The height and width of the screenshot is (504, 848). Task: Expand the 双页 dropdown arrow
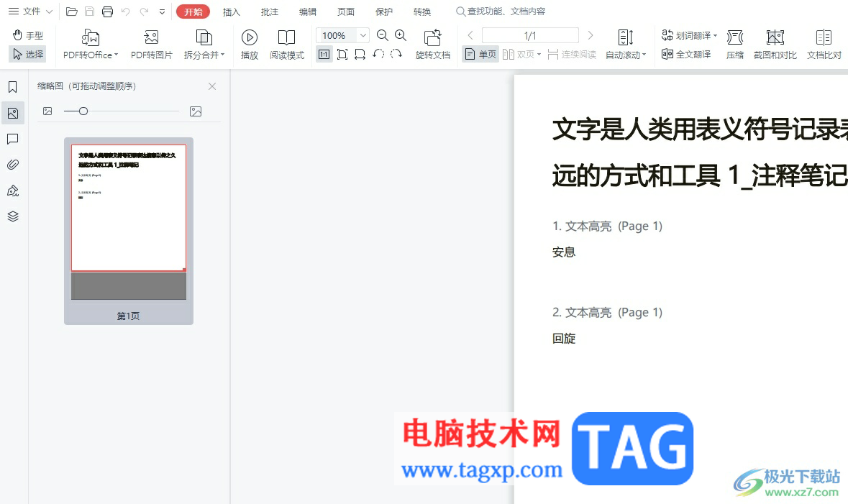click(539, 54)
